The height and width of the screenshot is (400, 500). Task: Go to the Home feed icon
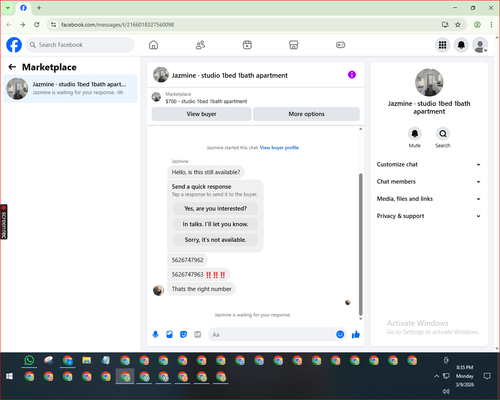153,45
